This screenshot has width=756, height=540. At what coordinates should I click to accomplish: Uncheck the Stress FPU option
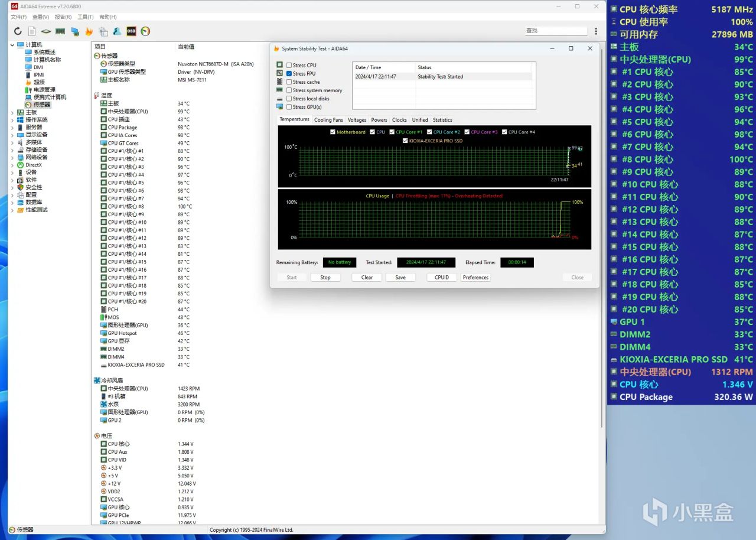(x=289, y=74)
